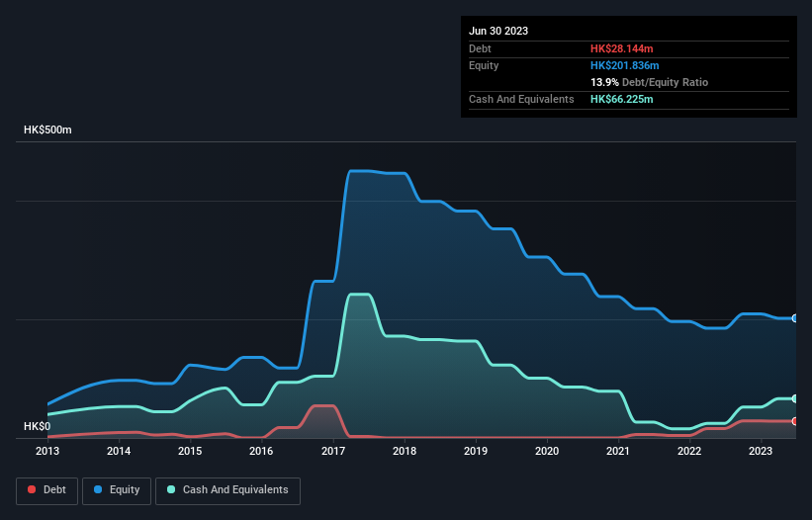Image resolution: width=812 pixels, height=520 pixels.
Task: Click the blue Equity legend dot
Action: 98,489
